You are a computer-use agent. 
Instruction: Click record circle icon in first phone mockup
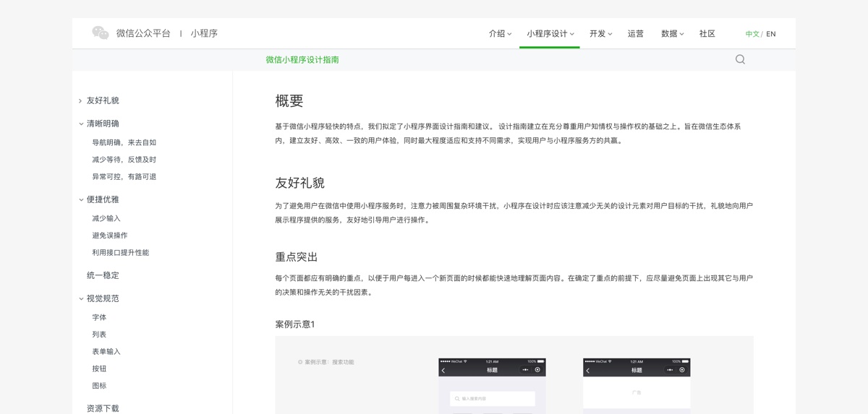537,370
